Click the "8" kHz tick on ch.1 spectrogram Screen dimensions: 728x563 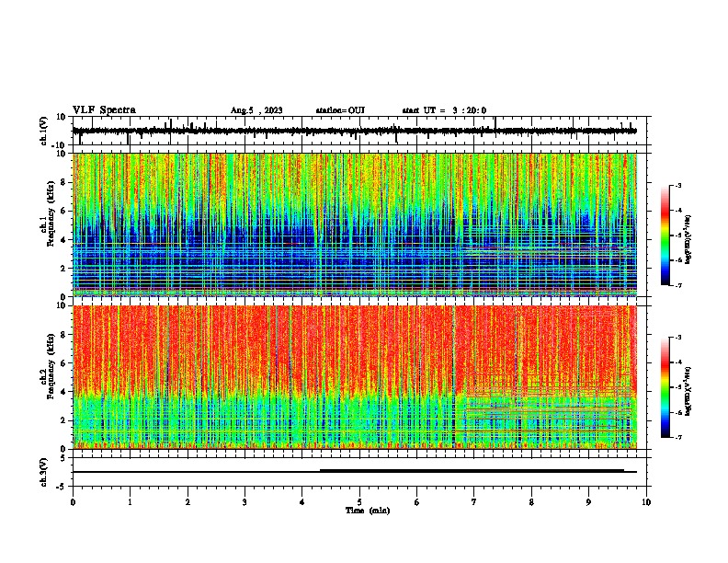pos(64,182)
